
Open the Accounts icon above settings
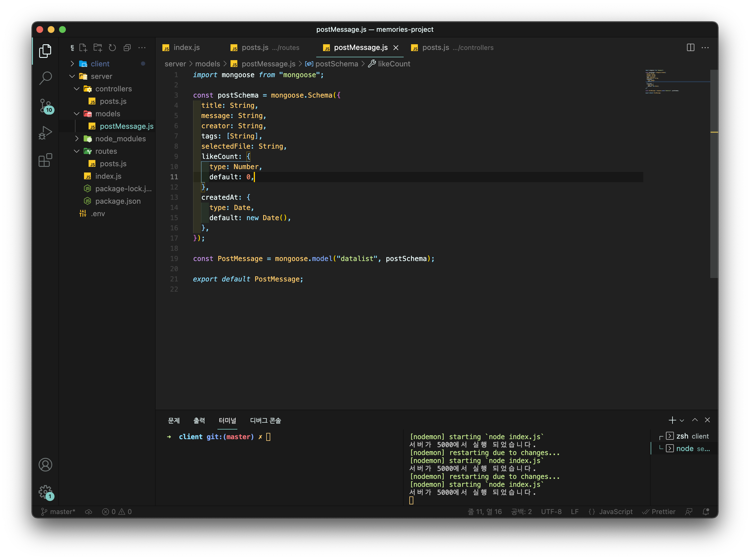45,465
